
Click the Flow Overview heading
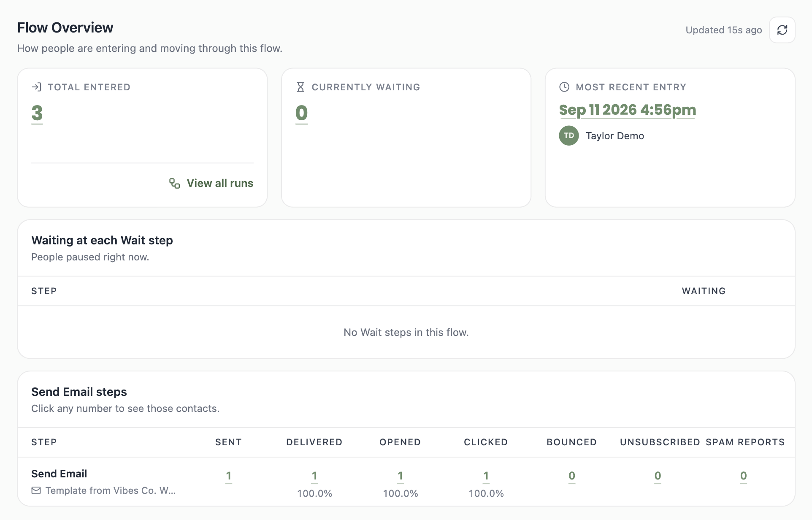coord(65,27)
